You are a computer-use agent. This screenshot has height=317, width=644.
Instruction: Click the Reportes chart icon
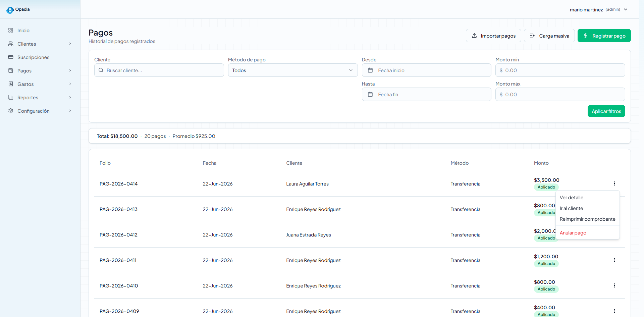pos(11,97)
